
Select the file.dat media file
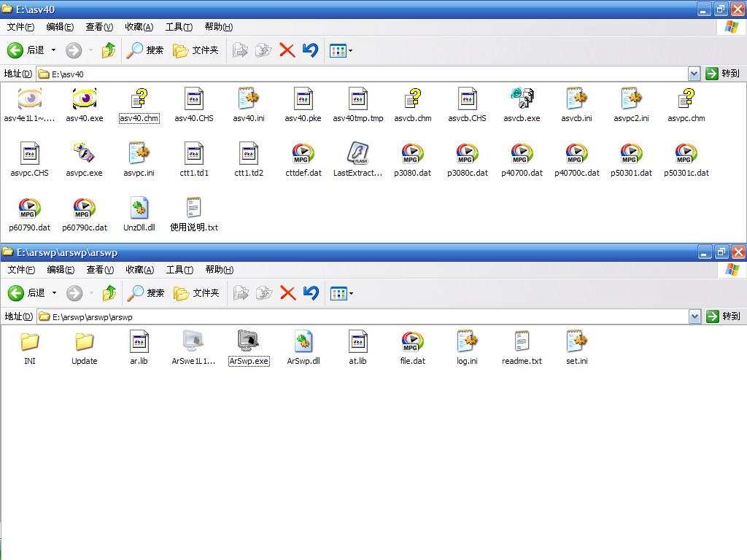[x=412, y=341]
